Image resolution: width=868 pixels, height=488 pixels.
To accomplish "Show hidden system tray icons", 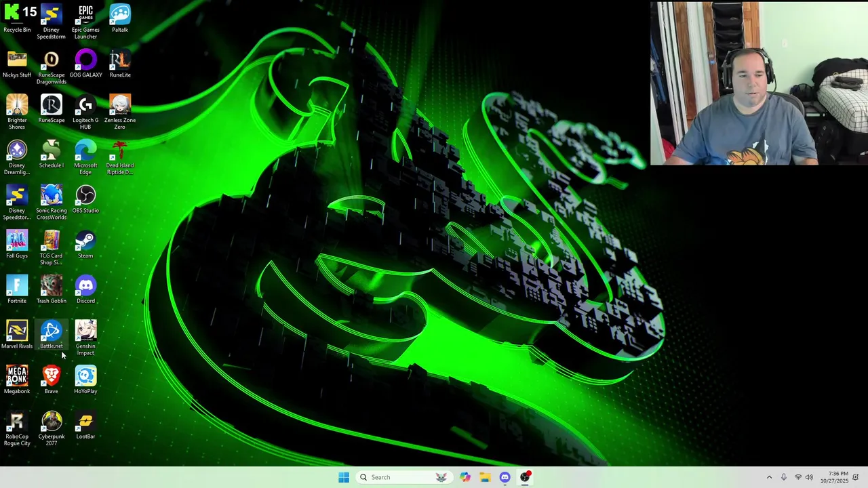I will point(769,477).
